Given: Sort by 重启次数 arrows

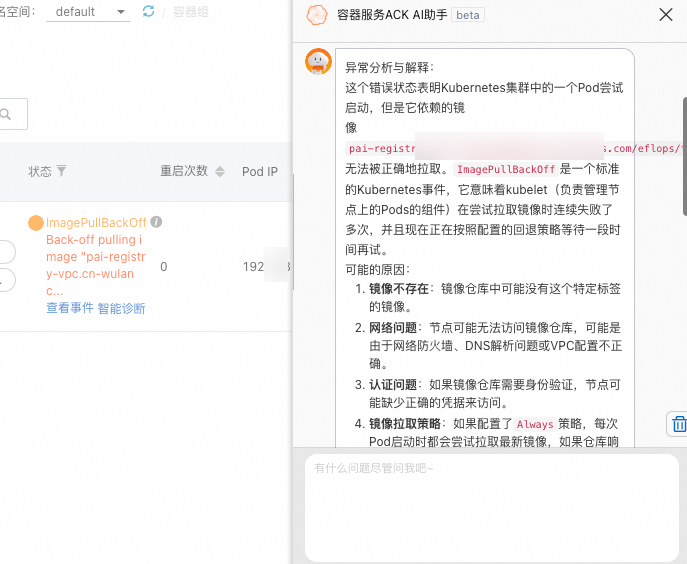Looking at the screenshot, I should (220, 171).
